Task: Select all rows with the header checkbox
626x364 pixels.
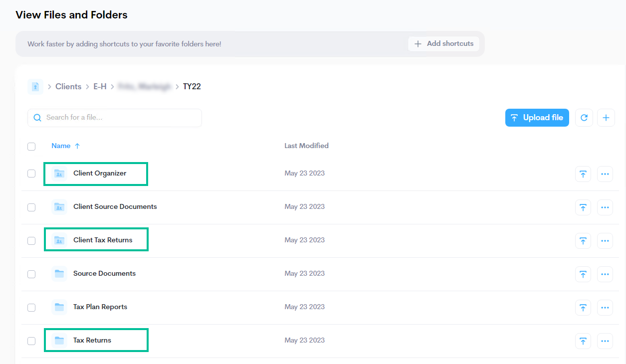Action: coord(31,146)
